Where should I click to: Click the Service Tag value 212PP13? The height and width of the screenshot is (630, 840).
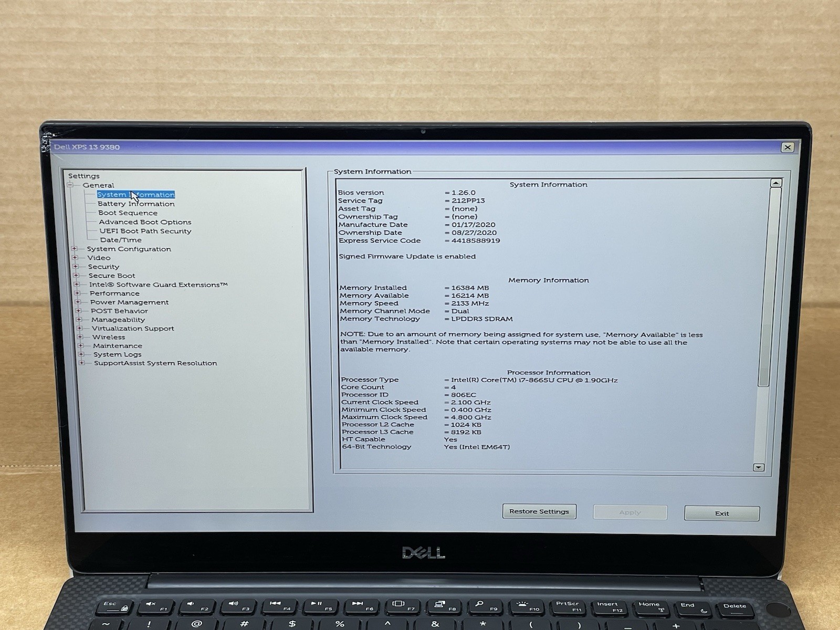468,201
